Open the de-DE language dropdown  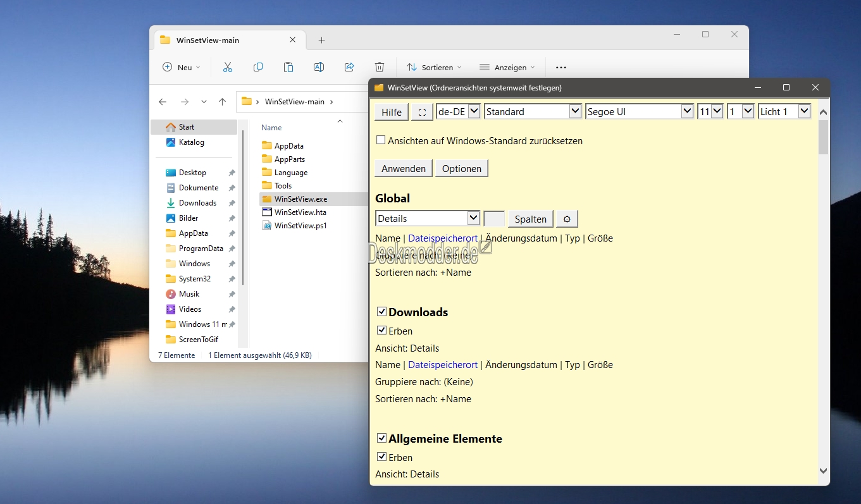tap(458, 111)
